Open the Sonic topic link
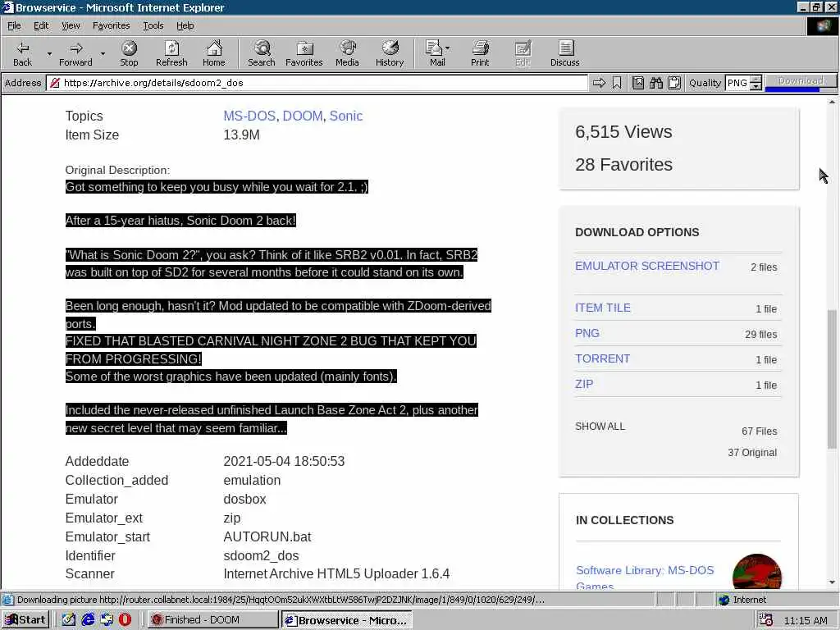The height and width of the screenshot is (630, 840). pos(345,116)
